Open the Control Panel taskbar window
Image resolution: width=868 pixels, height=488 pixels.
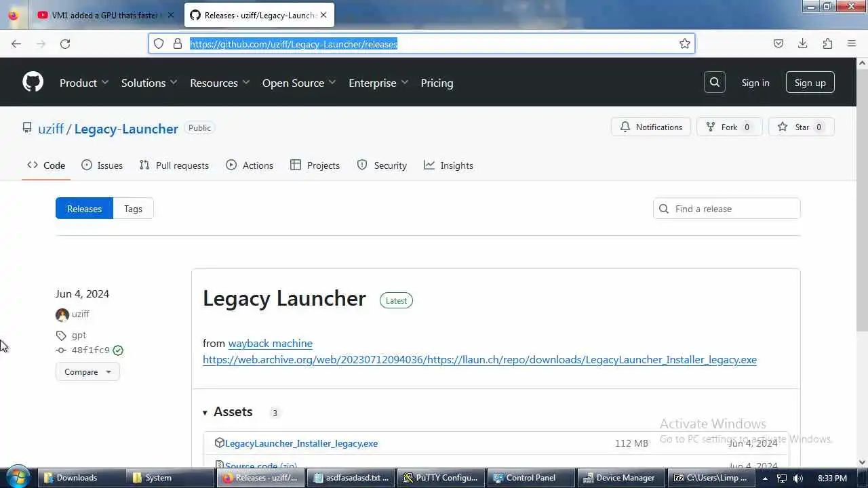coord(531,478)
